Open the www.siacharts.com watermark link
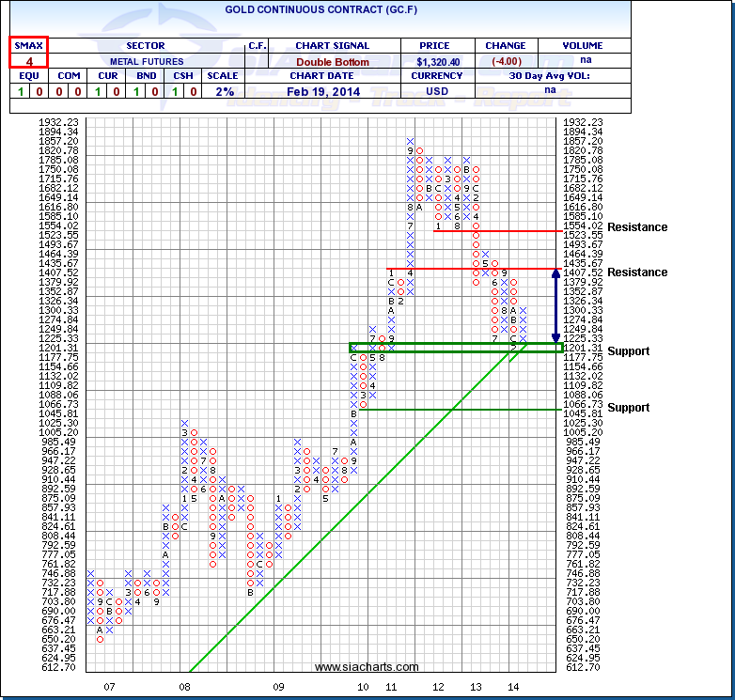 tap(366, 667)
